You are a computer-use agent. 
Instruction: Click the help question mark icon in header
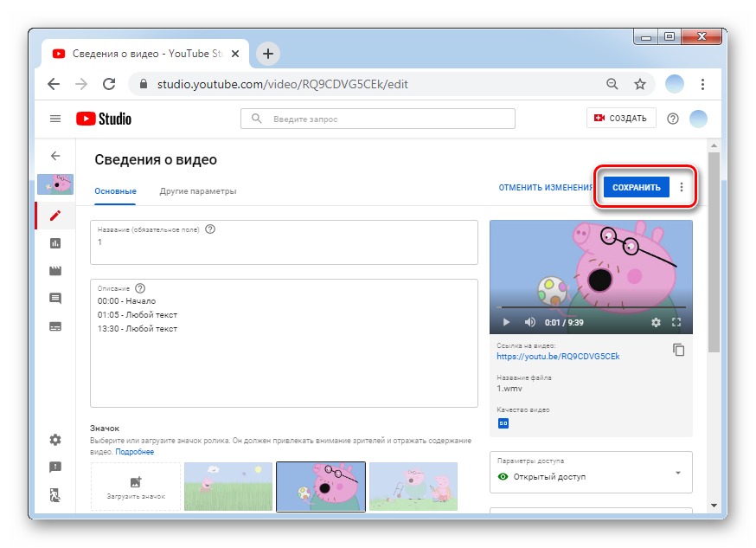point(673,119)
